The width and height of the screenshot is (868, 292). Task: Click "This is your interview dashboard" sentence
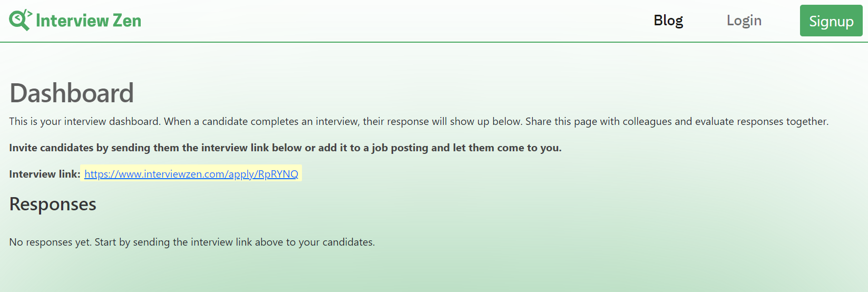coord(85,122)
